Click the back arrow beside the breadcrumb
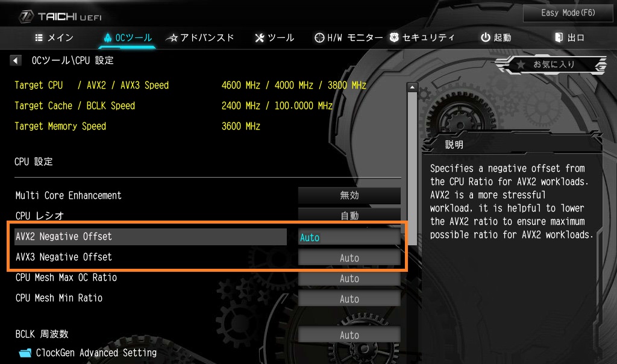Viewport: 617px width, 364px height. (16, 61)
